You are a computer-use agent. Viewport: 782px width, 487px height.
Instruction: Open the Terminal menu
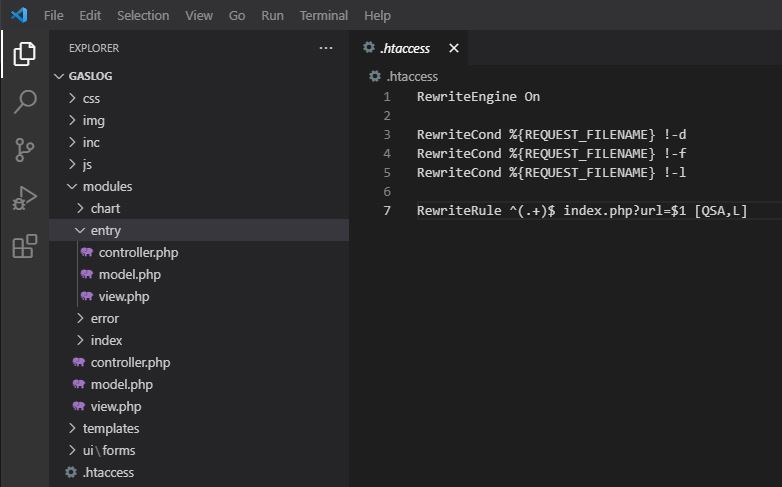(x=324, y=16)
